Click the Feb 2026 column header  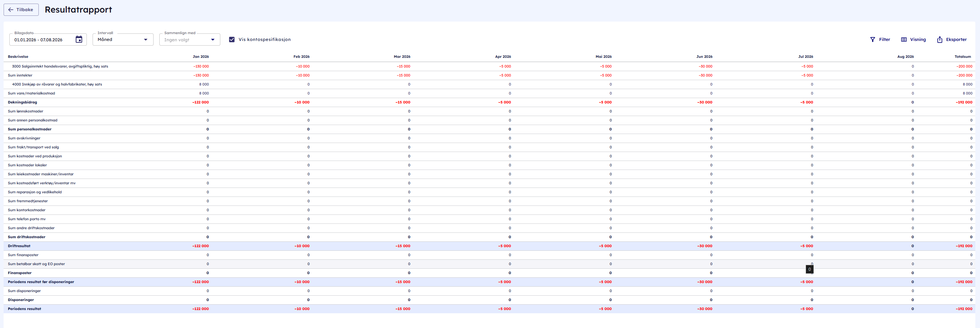[x=301, y=57]
